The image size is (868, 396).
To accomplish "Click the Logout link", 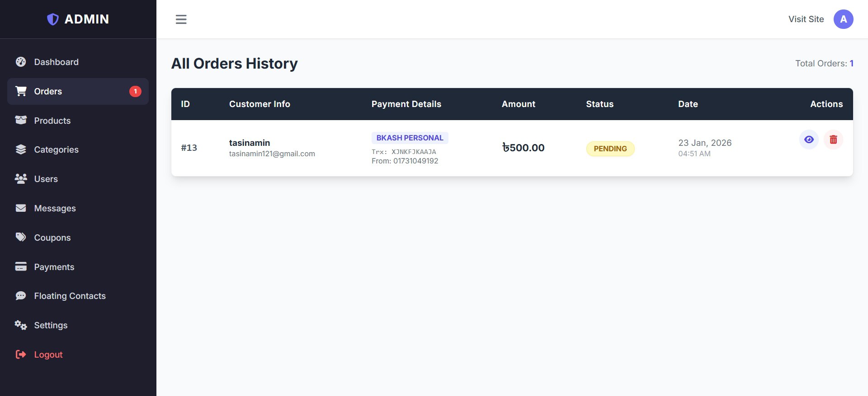I will click(x=48, y=354).
